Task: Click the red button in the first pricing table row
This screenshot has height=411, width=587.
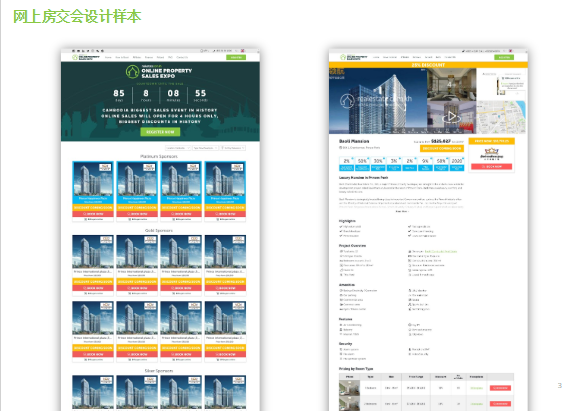Action: [500, 388]
